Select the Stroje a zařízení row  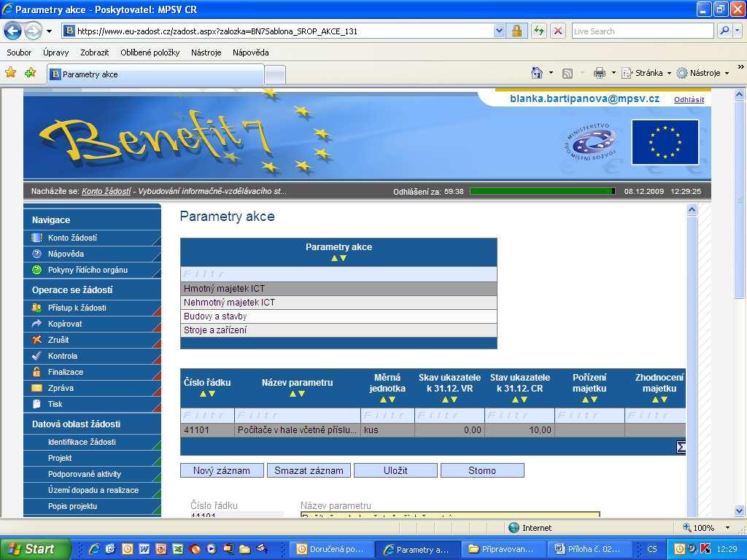tap(338, 330)
